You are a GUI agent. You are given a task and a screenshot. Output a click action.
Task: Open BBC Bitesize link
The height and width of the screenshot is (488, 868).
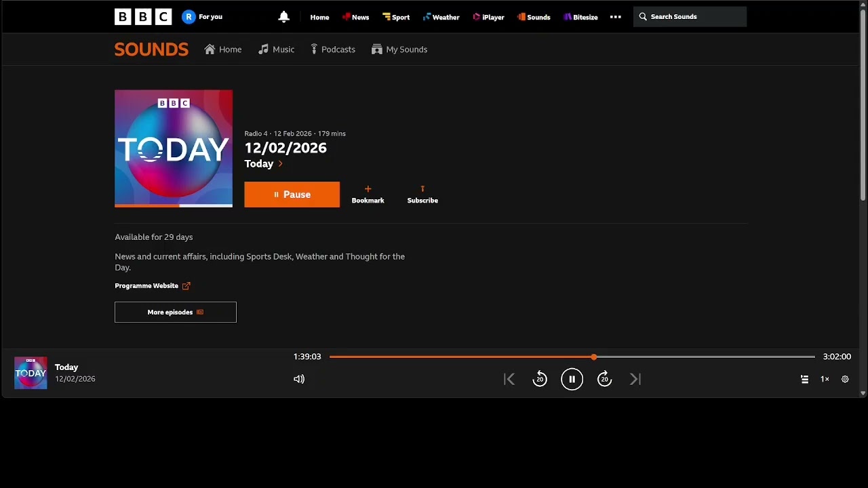tap(580, 17)
